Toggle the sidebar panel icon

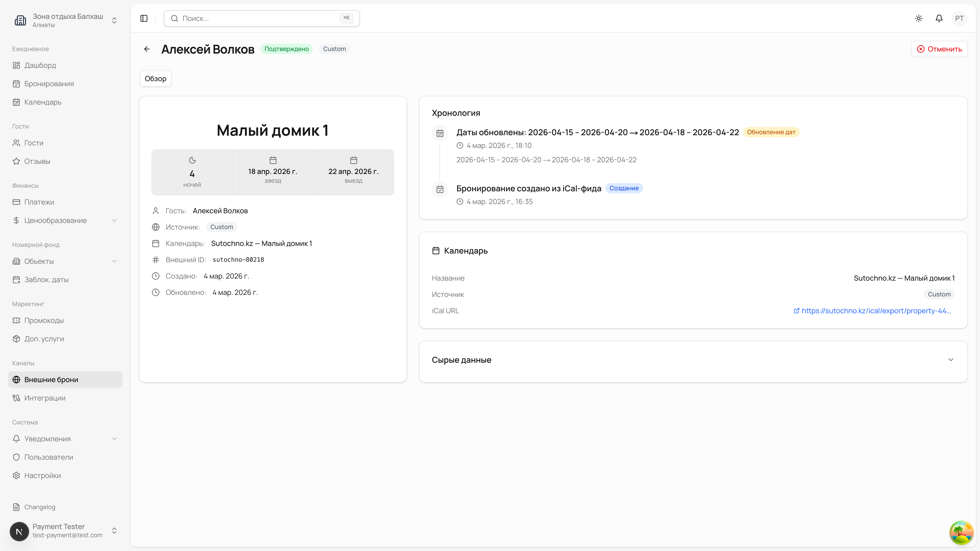click(x=144, y=18)
